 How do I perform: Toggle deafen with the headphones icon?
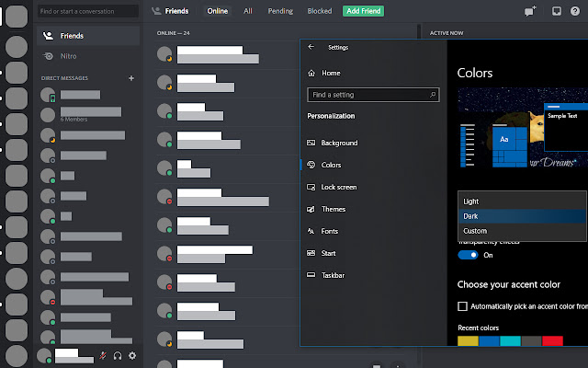[118, 356]
